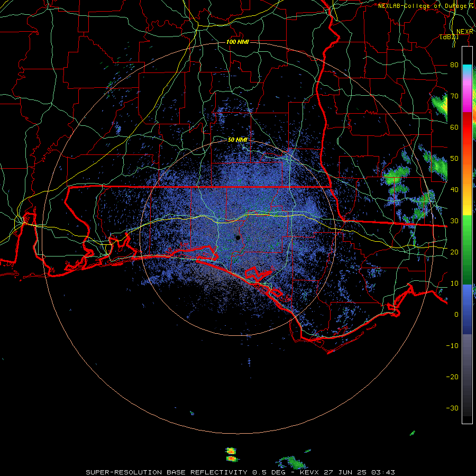Click the 50 value on the dBZ scale
The image size is (476, 476).
[x=454, y=159]
